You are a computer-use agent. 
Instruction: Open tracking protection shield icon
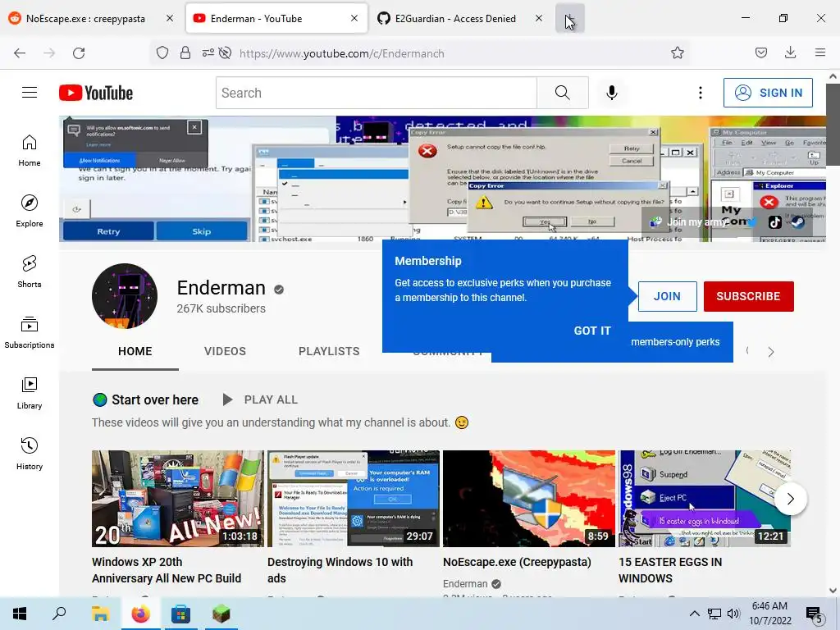162,53
